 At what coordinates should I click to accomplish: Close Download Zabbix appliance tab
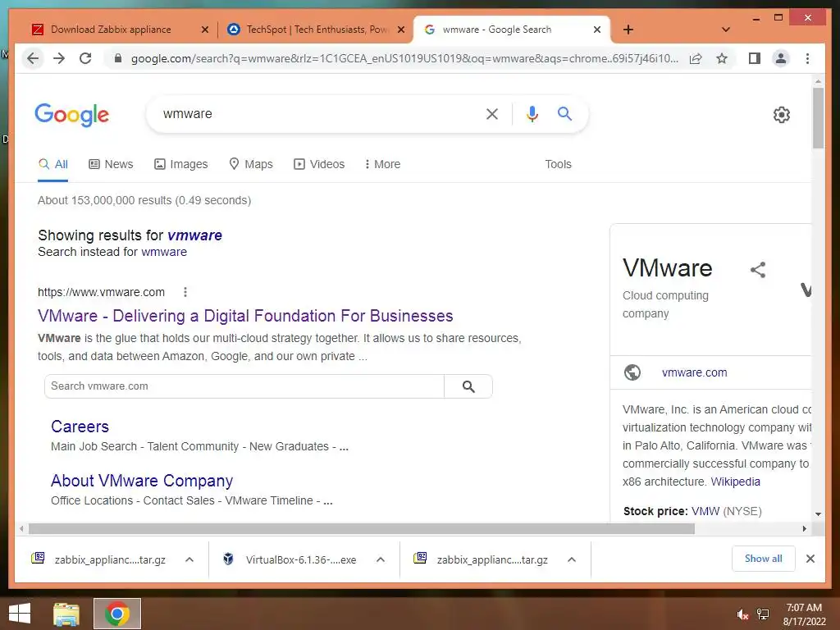(204, 30)
